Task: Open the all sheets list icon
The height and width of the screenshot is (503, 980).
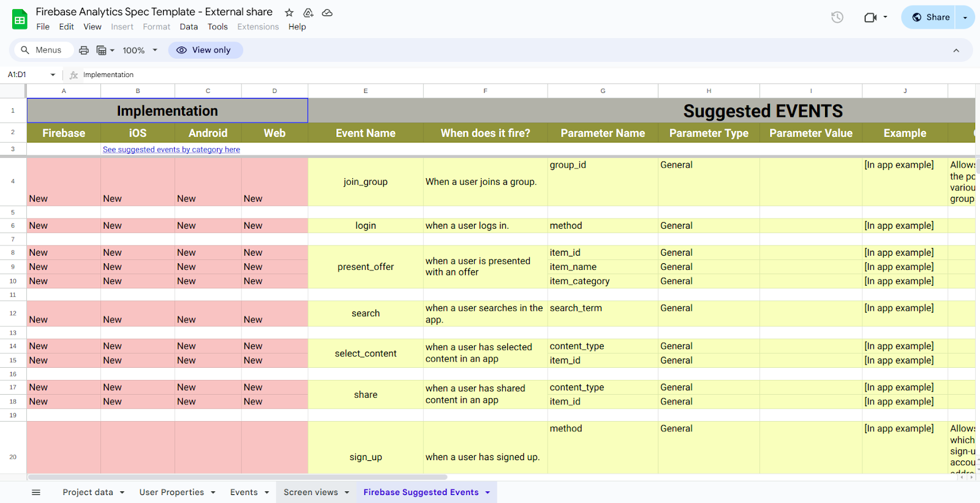Action: click(x=36, y=492)
